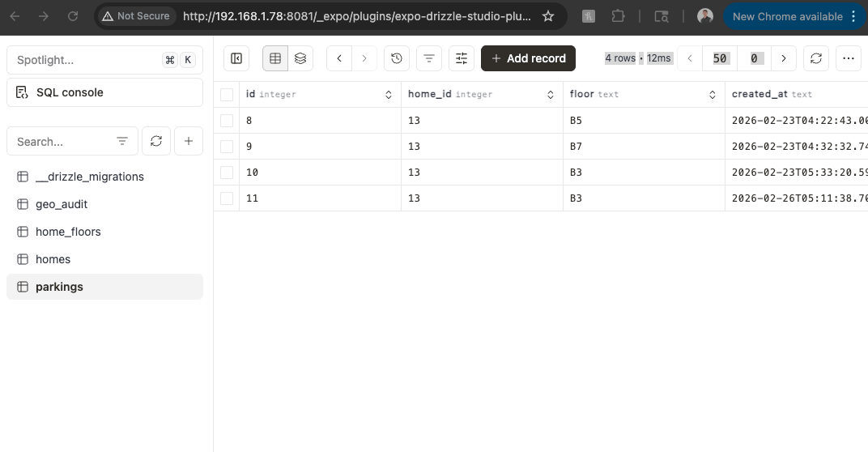Click the 4 rows · 12ms status text
Viewport: 868px width, 452px height.
click(638, 58)
